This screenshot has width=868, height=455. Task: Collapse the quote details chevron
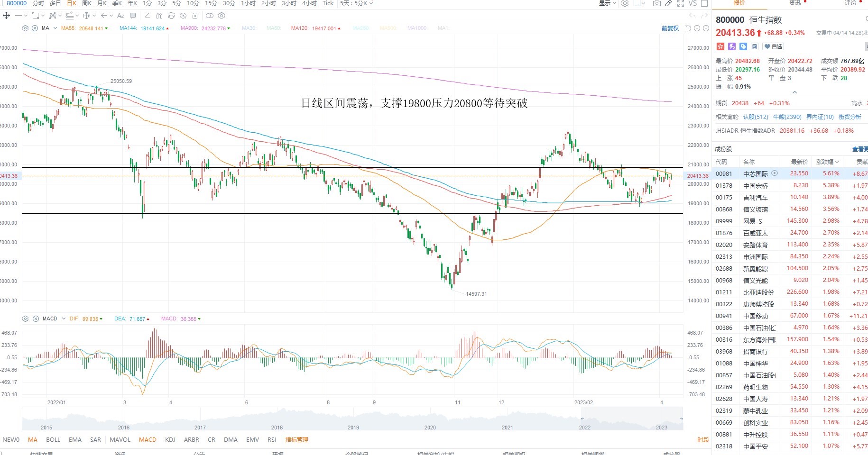[x=794, y=92]
